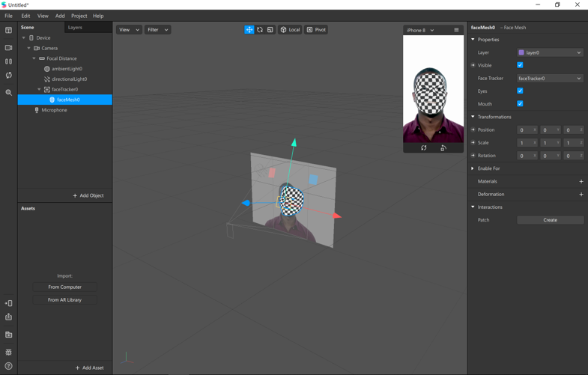Image resolution: width=588 pixels, height=375 pixels.
Task: Click the export upload icon in sidebar
Action: click(x=9, y=317)
